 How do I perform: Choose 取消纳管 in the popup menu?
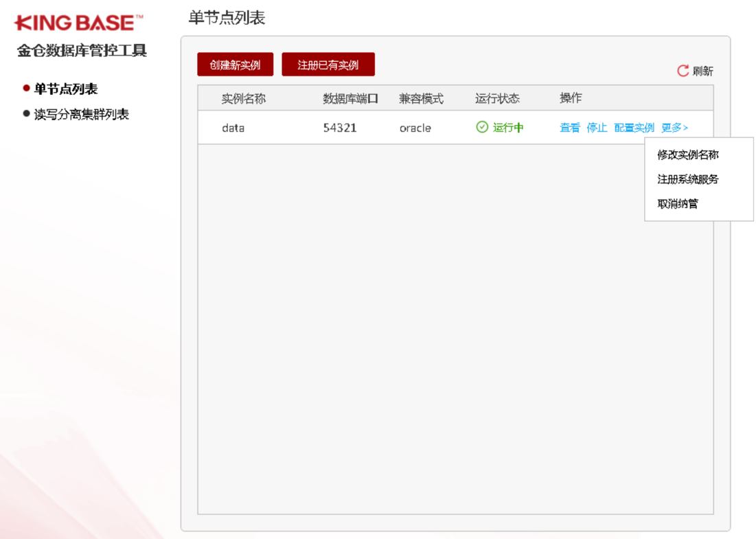click(x=678, y=204)
